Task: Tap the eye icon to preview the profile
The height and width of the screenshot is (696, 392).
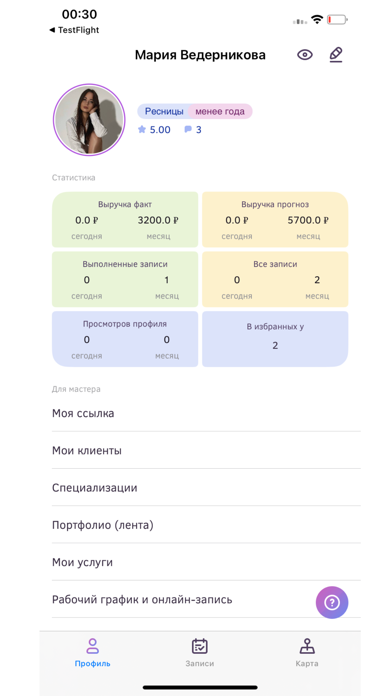Action: click(x=305, y=55)
